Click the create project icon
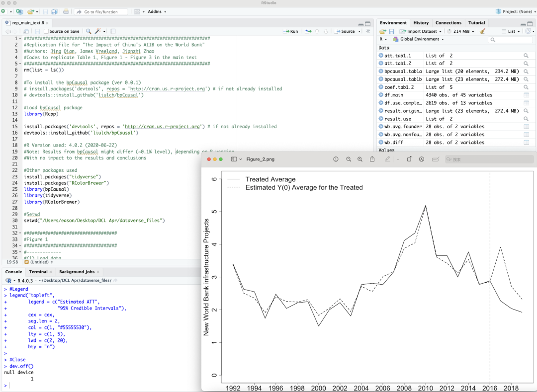This screenshot has height=392, width=537. [19, 11]
